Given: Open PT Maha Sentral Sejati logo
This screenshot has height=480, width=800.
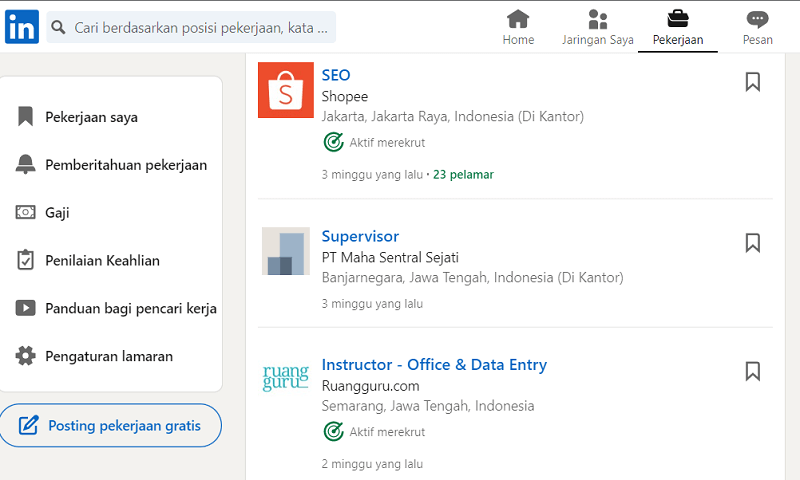Looking at the screenshot, I should pyautogui.click(x=286, y=251).
